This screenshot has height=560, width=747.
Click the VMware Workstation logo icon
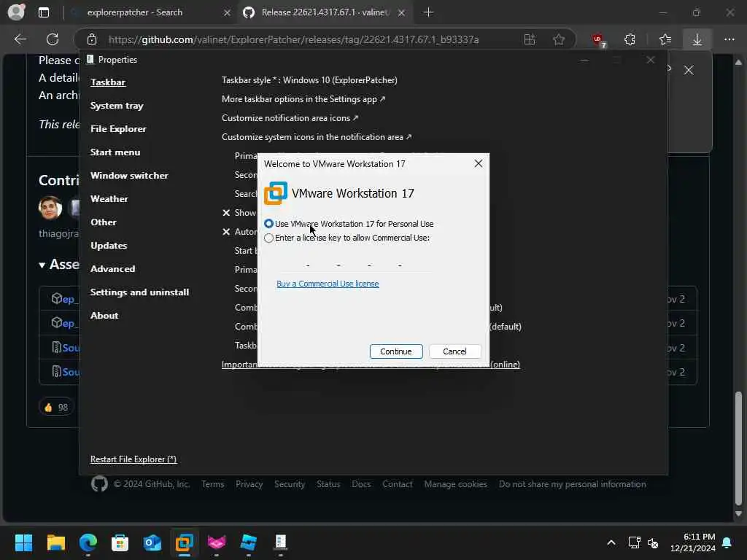pos(275,192)
